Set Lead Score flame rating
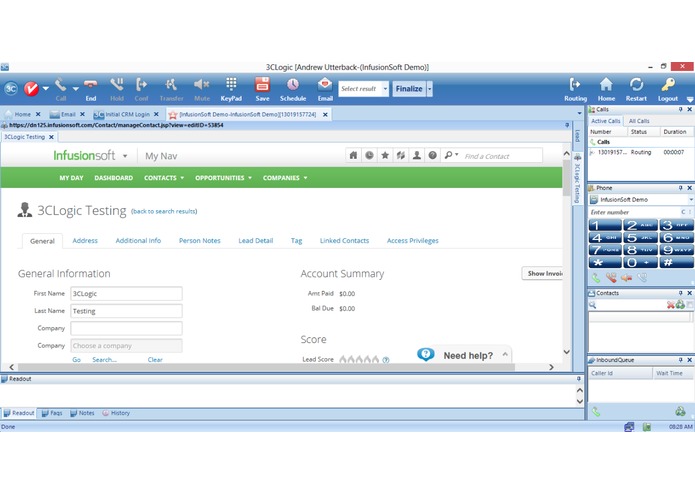The height and width of the screenshot is (494, 695). (359, 359)
